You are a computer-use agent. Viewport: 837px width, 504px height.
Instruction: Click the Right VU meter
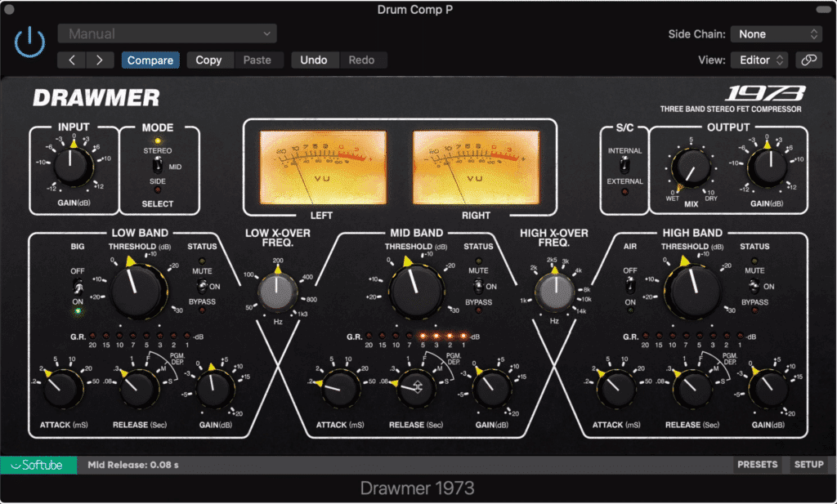(476, 167)
